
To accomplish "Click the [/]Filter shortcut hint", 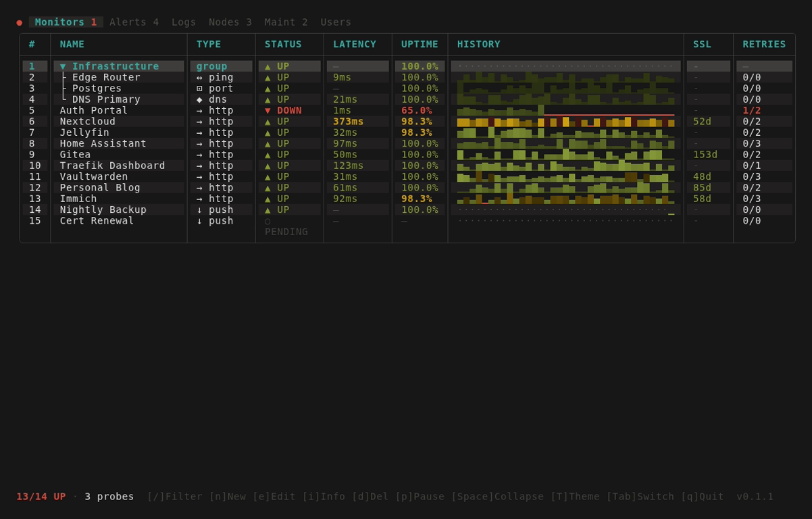I will click(x=174, y=497).
